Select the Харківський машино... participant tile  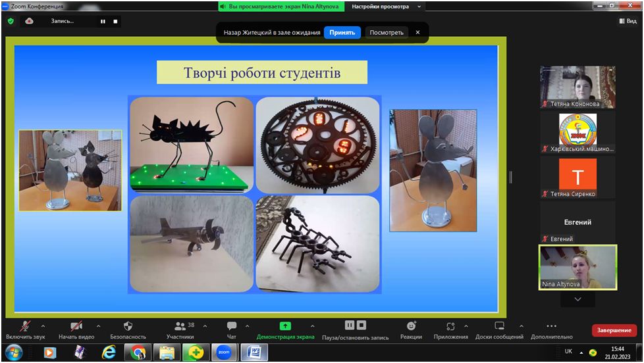coord(577,132)
